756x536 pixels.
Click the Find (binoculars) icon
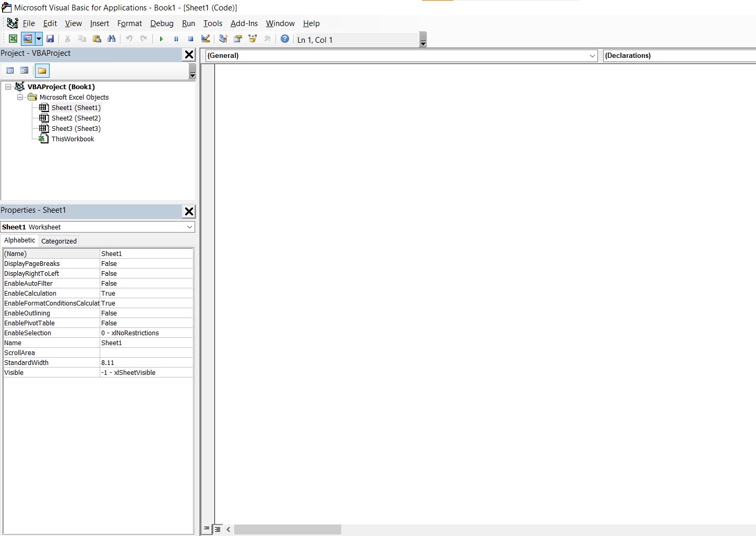[112, 39]
